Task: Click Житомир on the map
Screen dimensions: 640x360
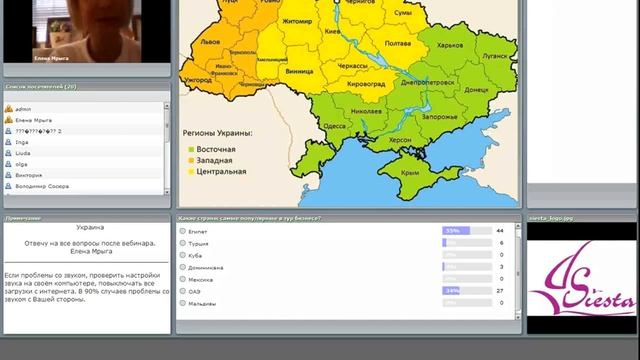Action: (297, 21)
